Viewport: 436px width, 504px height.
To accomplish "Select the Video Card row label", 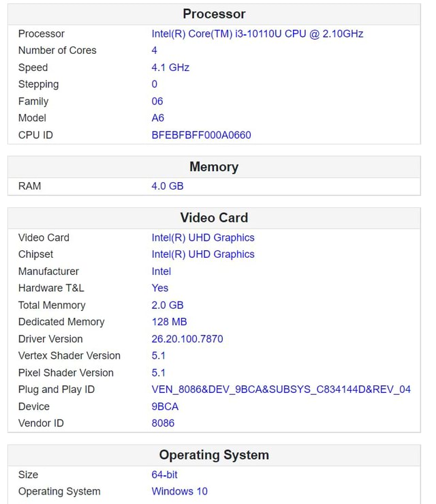I will click(x=44, y=237).
